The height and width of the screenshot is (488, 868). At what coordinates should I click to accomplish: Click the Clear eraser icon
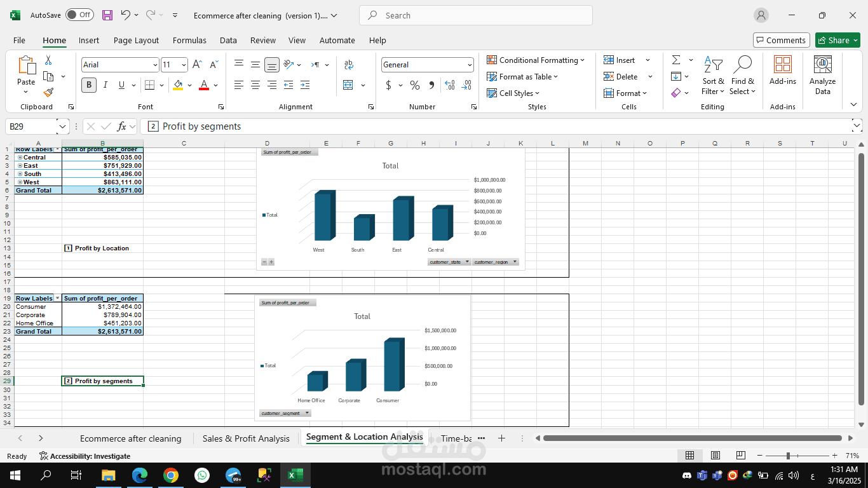[x=676, y=93]
